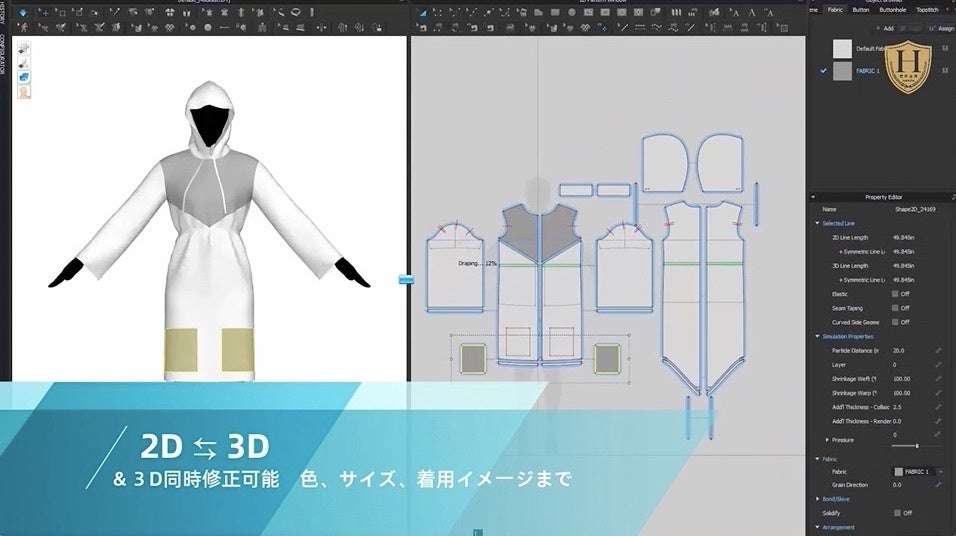Click the '2D Line Length' value 49.845in
Viewport: 956px width, 536px height.
click(904, 237)
